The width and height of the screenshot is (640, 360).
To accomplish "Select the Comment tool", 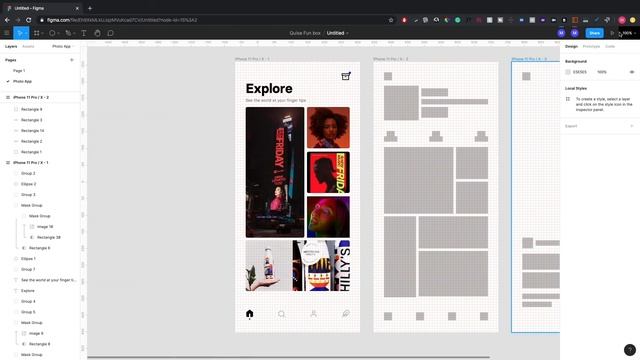I will (111, 33).
